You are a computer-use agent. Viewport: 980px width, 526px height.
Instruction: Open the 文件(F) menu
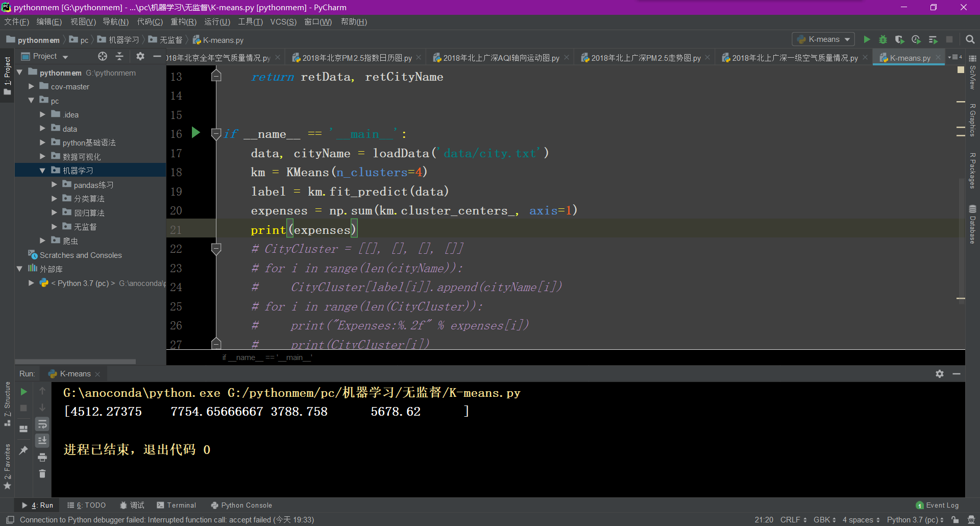tap(16, 21)
